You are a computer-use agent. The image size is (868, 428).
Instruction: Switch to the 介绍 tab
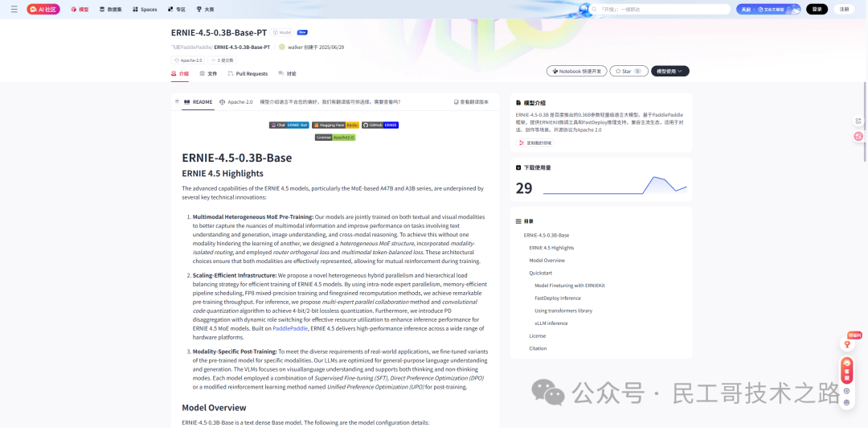(x=180, y=74)
